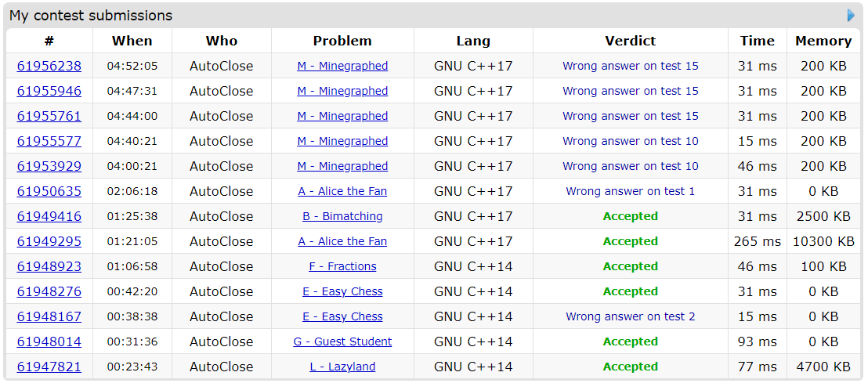
Task: Open submission 61948276
Action: tap(49, 291)
